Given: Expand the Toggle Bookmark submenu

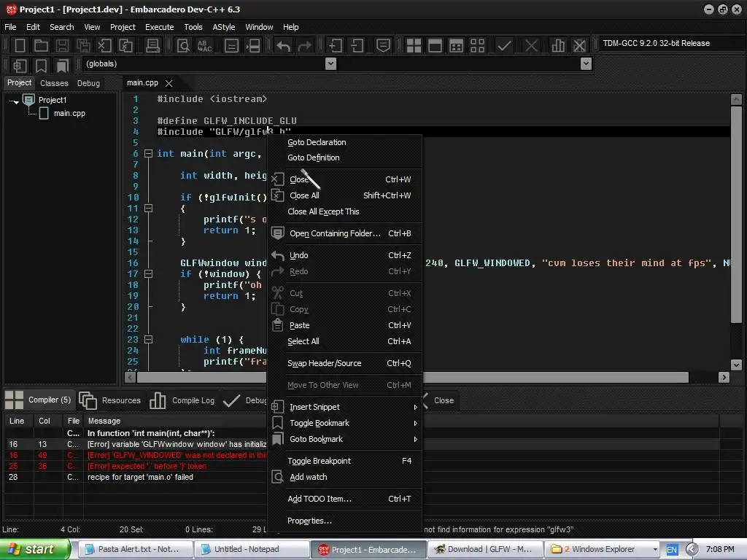Looking at the screenshot, I should (x=344, y=424).
